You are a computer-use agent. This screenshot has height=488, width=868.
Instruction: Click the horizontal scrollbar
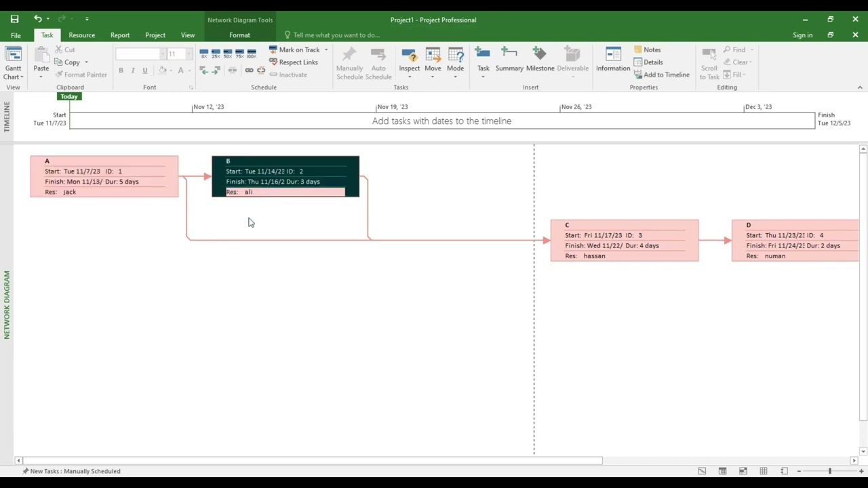(312, 461)
